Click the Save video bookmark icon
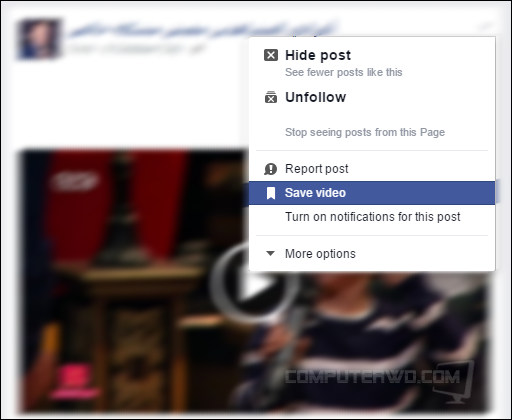The height and width of the screenshot is (420, 512). (x=271, y=193)
